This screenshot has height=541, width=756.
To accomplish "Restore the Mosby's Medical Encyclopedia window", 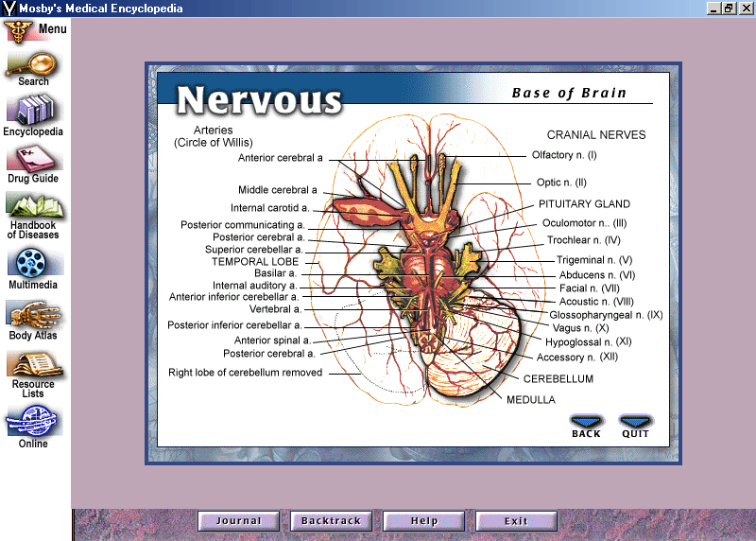I will [x=729, y=9].
